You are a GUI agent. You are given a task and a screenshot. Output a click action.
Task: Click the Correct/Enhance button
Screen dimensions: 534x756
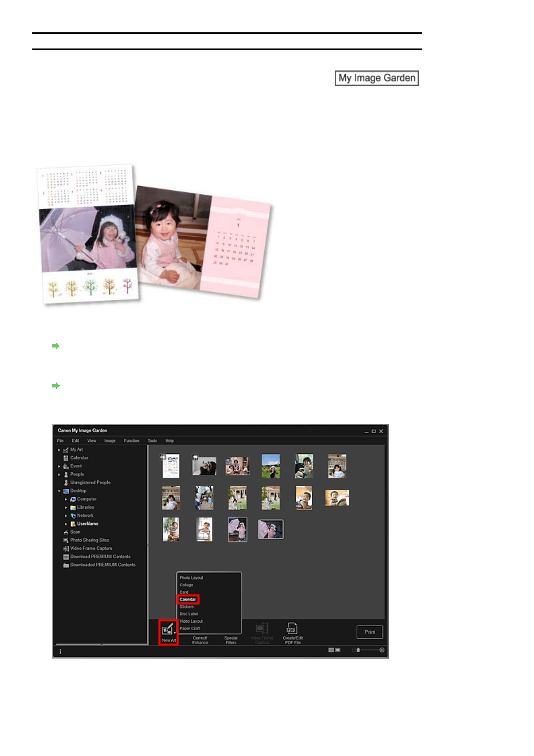click(200, 640)
